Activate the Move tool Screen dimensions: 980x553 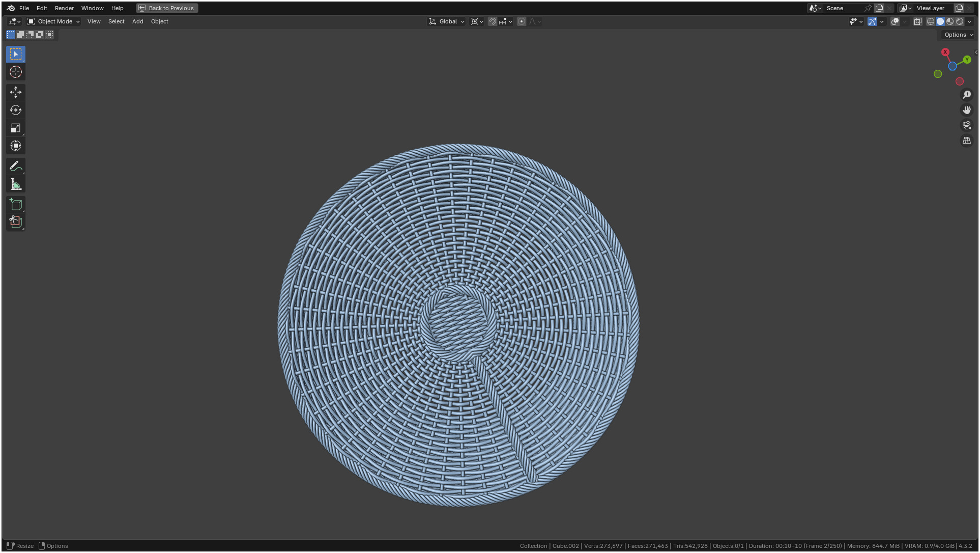(x=15, y=92)
